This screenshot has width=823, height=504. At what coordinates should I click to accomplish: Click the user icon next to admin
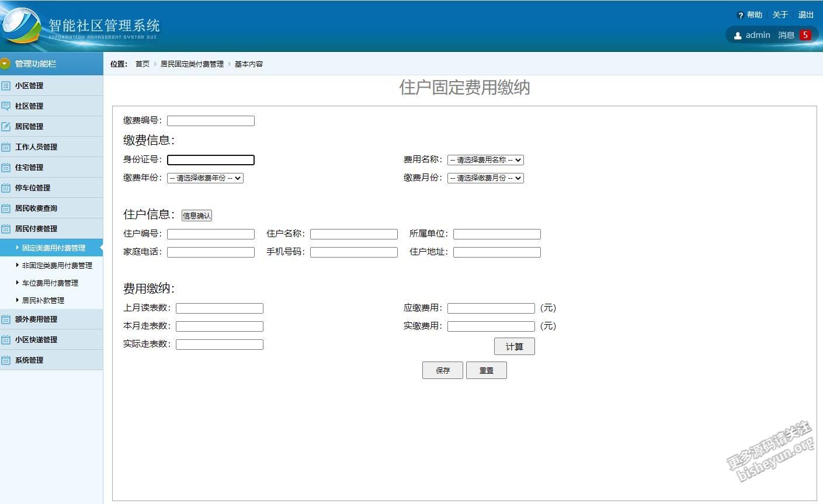pos(738,36)
